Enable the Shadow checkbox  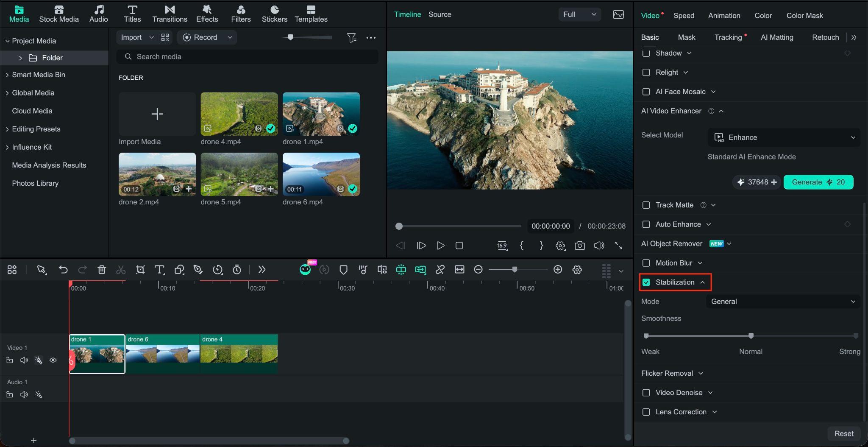[x=646, y=53]
